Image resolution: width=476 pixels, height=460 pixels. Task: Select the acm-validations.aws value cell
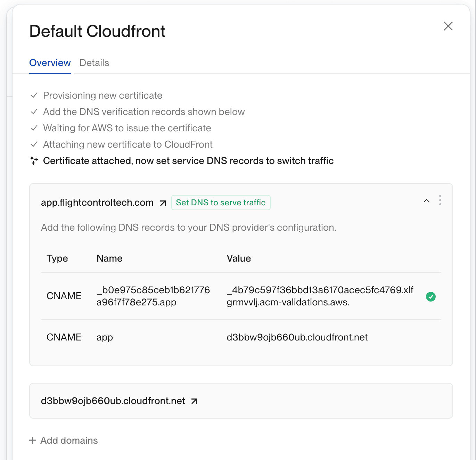point(320,296)
